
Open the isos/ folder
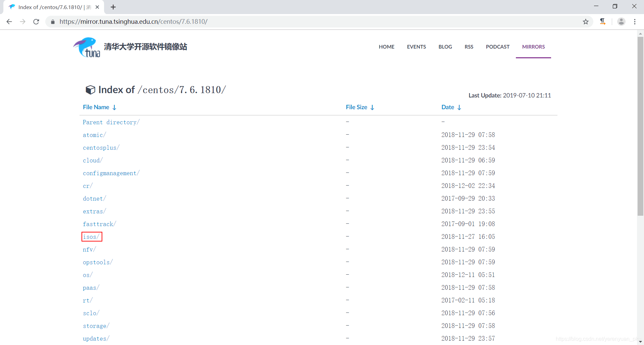pos(91,237)
